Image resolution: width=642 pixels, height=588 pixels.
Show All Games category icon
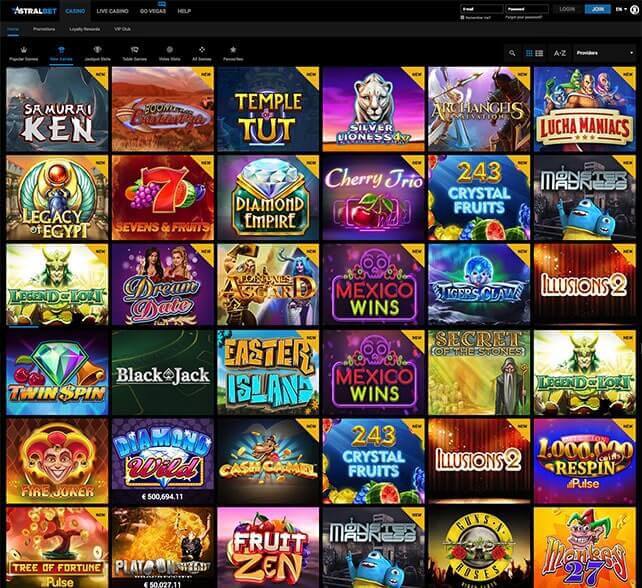click(x=202, y=50)
